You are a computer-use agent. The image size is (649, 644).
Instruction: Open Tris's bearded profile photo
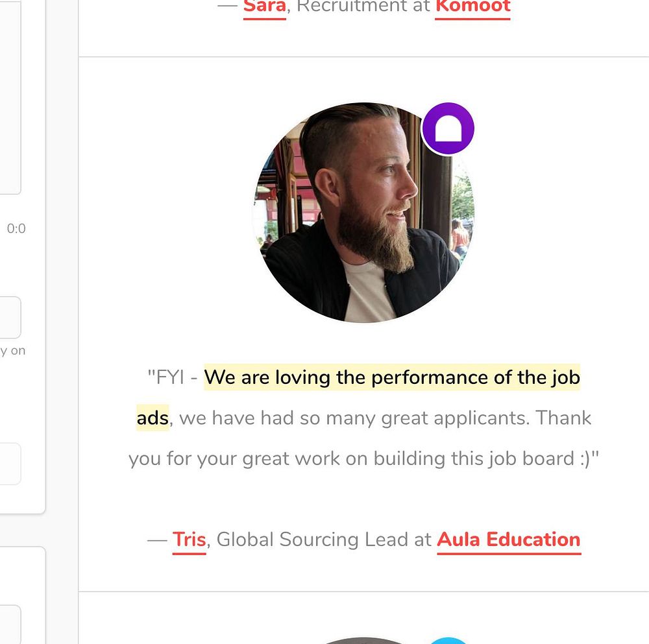click(x=363, y=213)
